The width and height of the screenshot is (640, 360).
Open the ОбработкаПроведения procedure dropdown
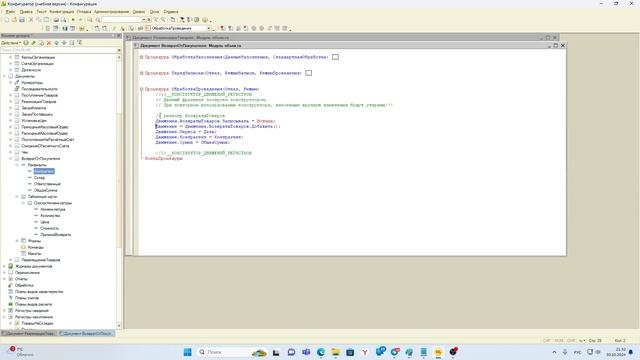(x=209, y=29)
